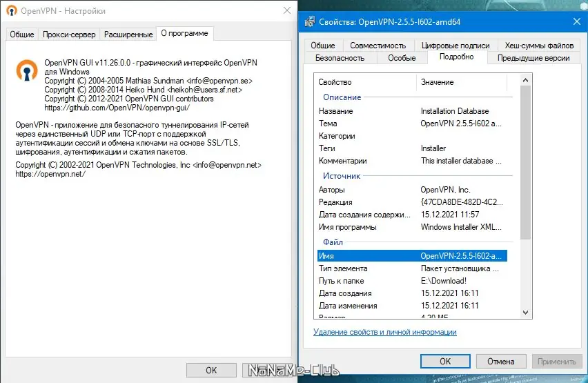Select the Путь к папке row
The image size is (588, 383).
(x=412, y=281)
